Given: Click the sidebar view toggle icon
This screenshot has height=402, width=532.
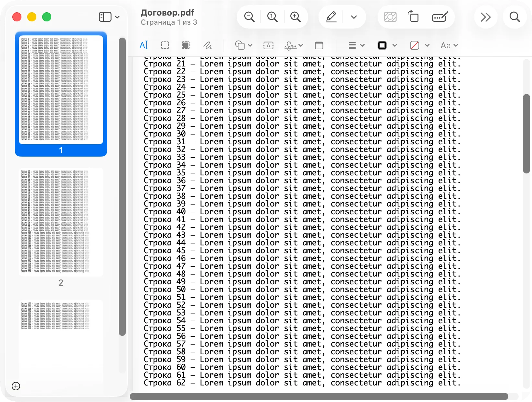Looking at the screenshot, I should point(105,17).
